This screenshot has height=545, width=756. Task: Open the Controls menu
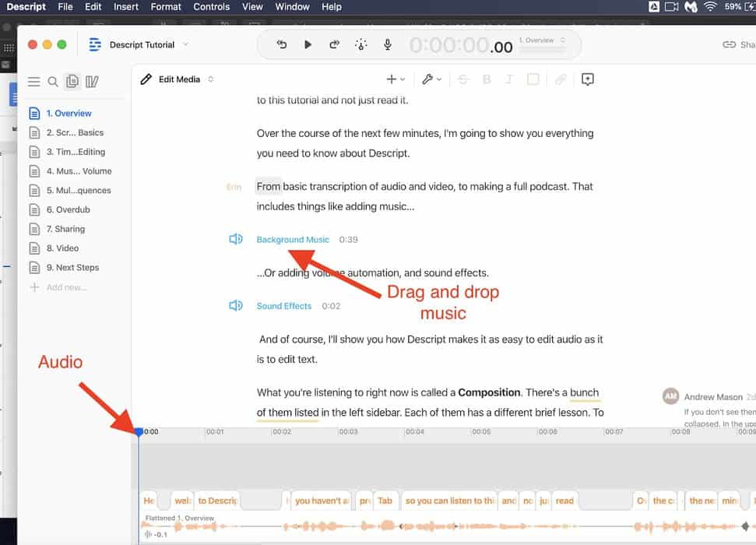click(211, 7)
